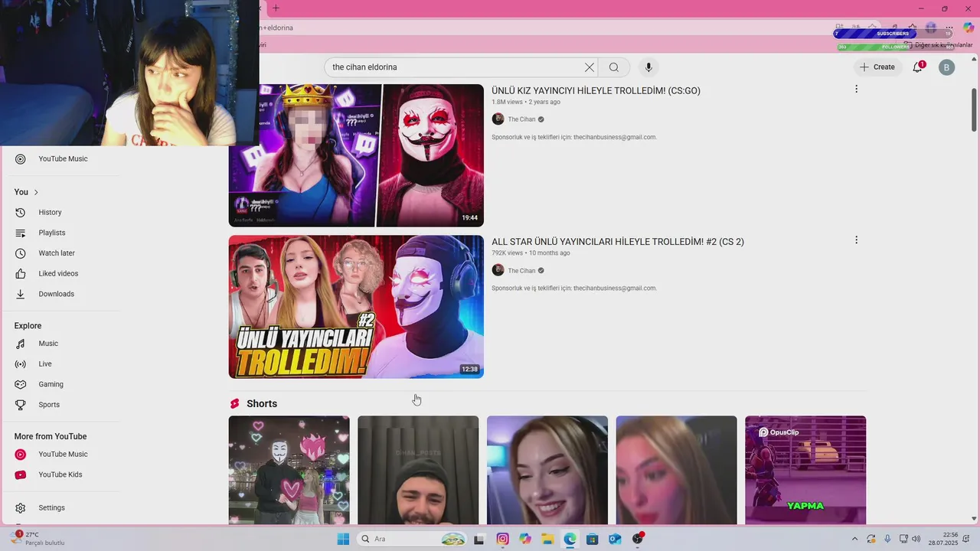Click The Cihan avatar on the second result
The image size is (980, 551).
point(498,270)
